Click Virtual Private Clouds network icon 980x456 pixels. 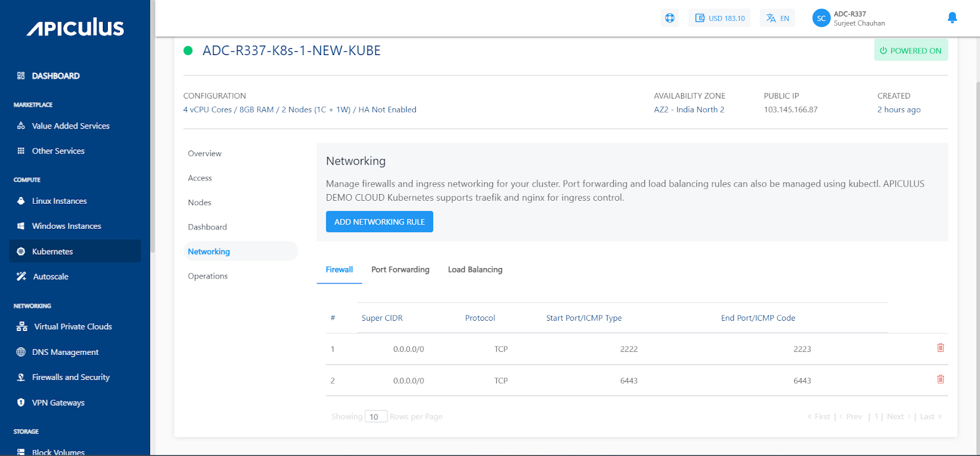(22, 327)
